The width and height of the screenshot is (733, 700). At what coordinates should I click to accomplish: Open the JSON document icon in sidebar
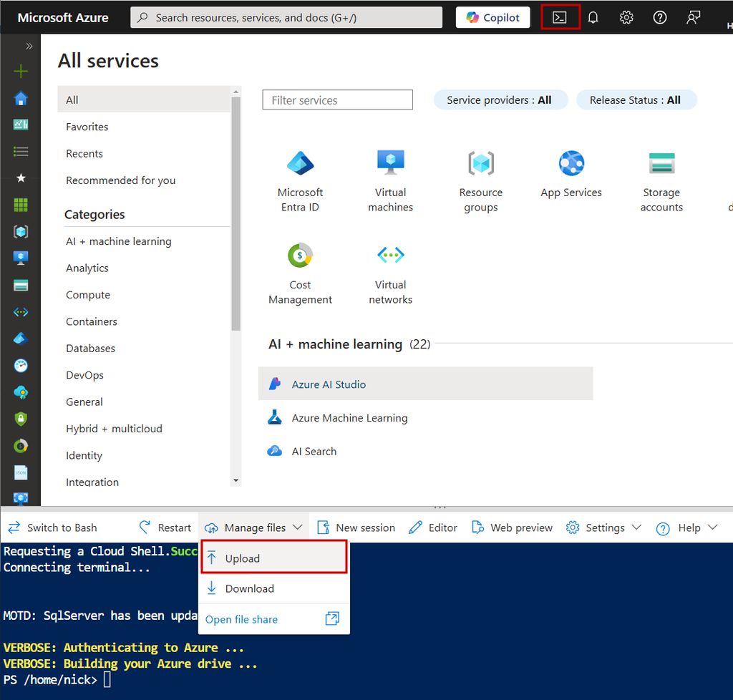(x=21, y=472)
